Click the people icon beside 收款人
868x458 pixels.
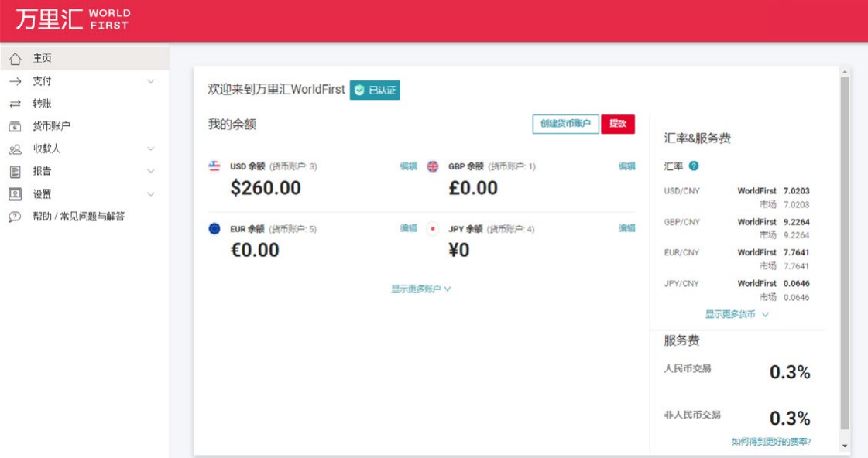[x=15, y=149]
